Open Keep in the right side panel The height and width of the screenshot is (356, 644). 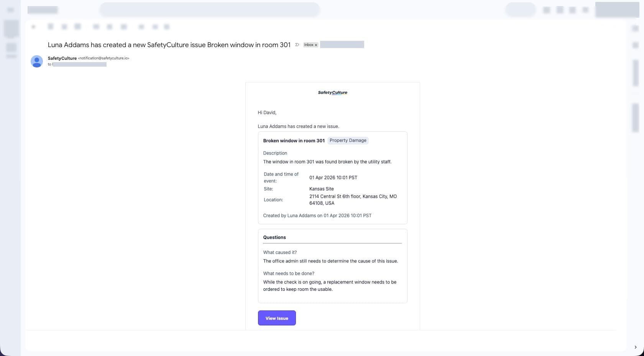pos(635,45)
